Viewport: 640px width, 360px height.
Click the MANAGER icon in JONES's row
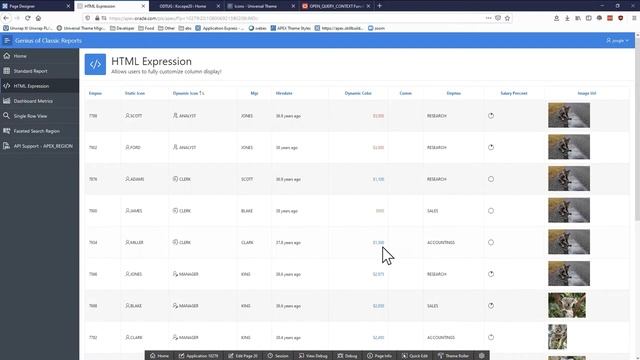pyautogui.click(x=175, y=274)
